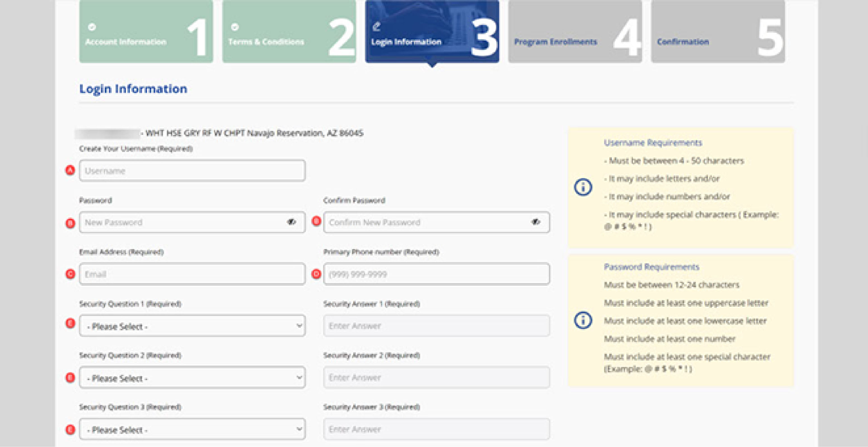Viewport: 868px width, 447px height.
Task: Open Security Question 3 dropdown
Action: tap(192, 429)
